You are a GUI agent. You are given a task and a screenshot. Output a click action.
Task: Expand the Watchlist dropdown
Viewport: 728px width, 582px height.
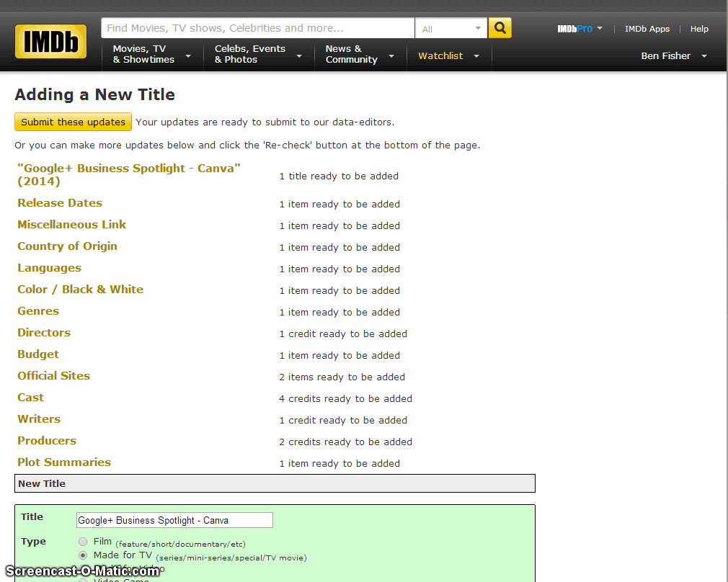[448, 56]
